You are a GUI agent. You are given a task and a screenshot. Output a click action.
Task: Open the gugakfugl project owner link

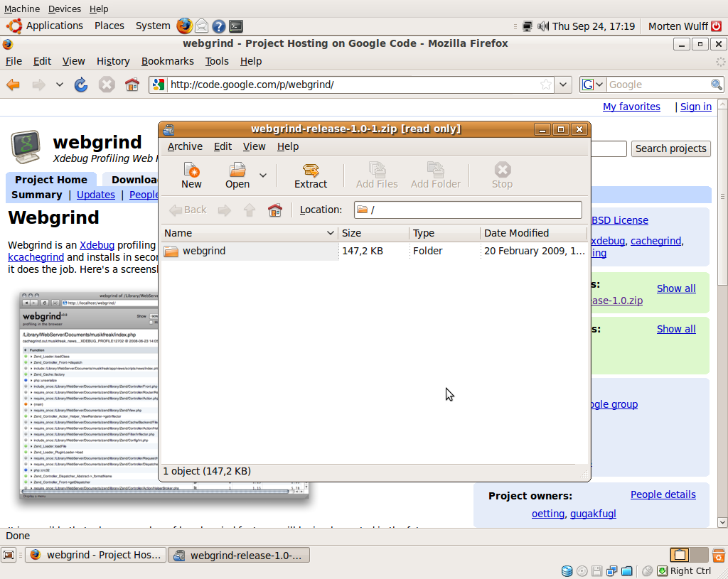pyautogui.click(x=593, y=514)
